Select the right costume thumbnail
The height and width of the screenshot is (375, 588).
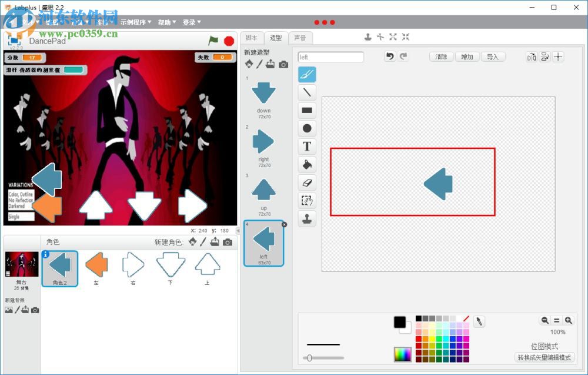[263, 147]
